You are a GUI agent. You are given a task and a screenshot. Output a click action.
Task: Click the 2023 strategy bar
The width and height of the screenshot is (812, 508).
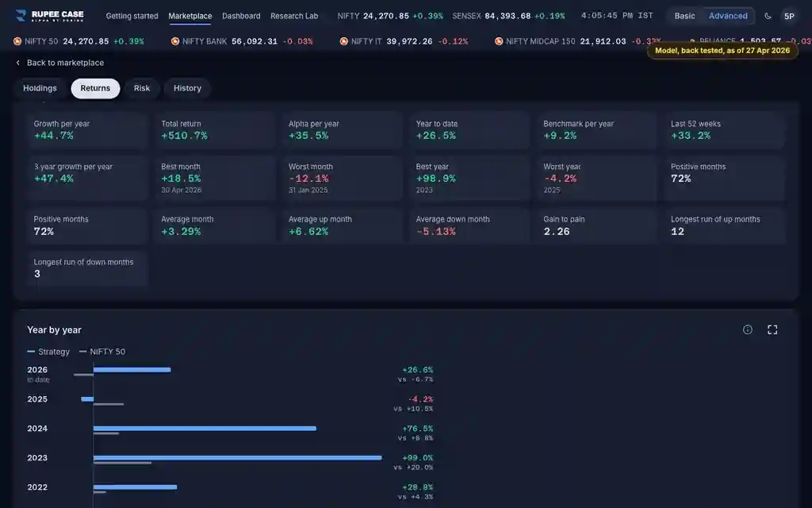coord(238,458)
